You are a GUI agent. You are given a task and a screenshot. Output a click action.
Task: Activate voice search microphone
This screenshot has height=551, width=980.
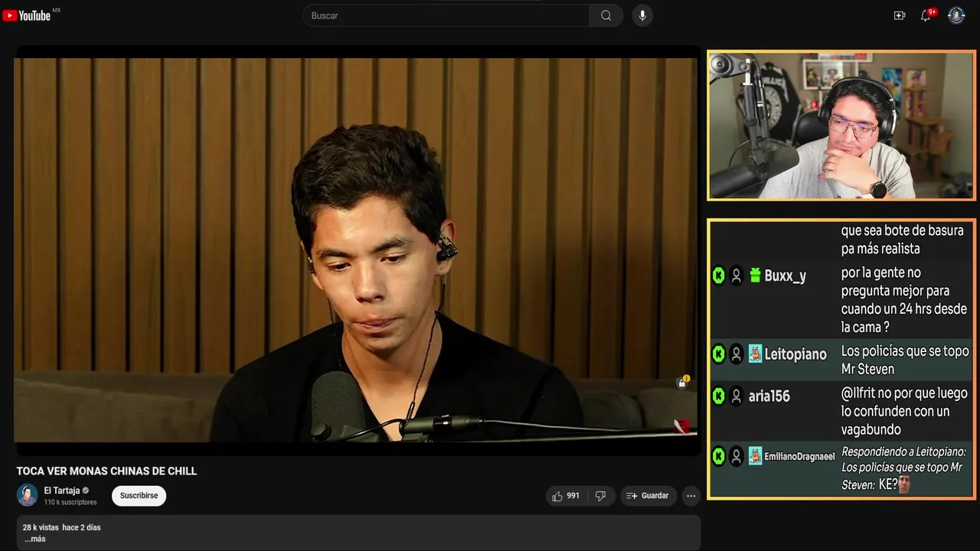pos(642,15)
